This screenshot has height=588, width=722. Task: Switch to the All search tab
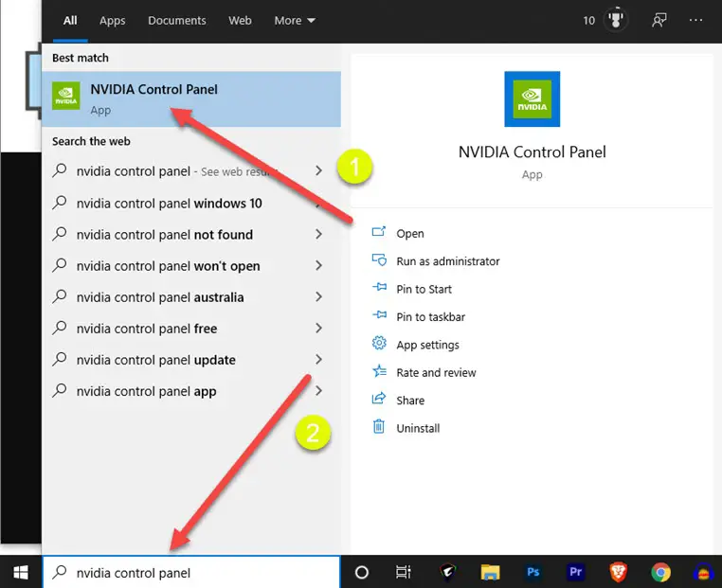coord(70,20)
